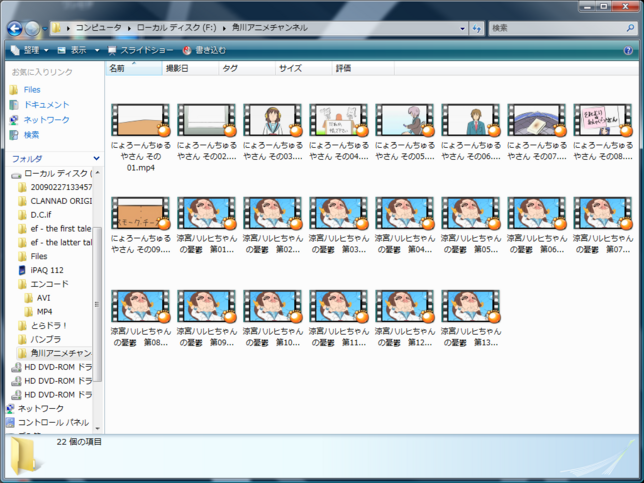644x483 pixels.
Task: Collapse the フォルダ folders pane chevron
Action: 96,159
